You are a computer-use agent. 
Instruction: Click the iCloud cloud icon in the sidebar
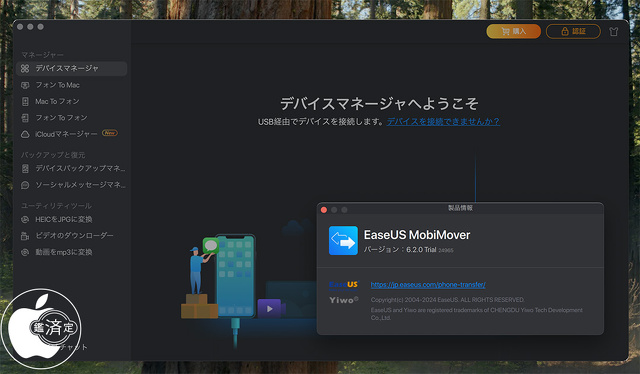(x=25, y=134)
